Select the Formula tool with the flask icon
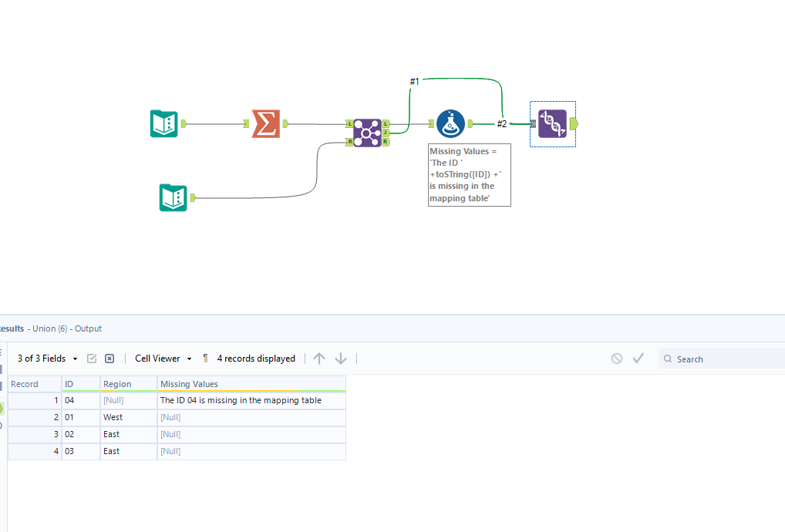This screenshot has height=532, width=785. point(450,123)
